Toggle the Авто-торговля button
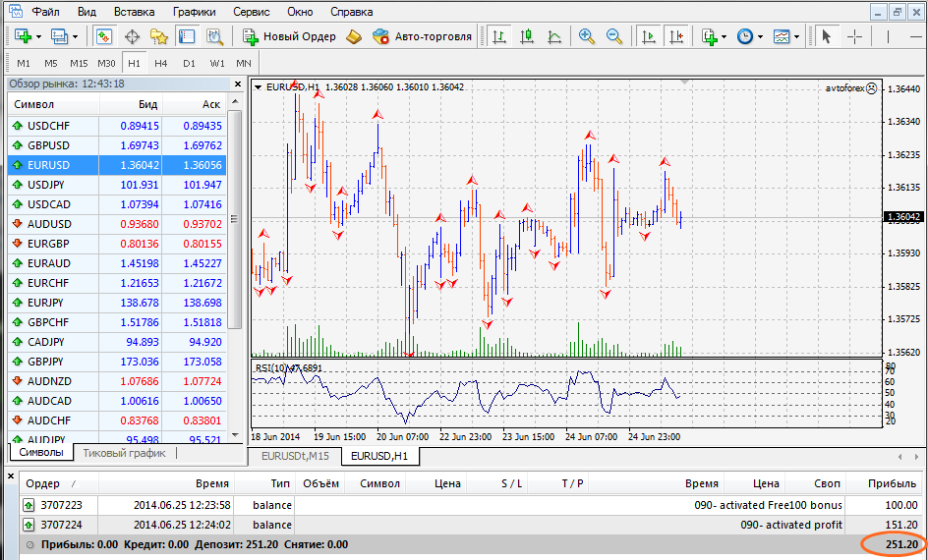Screen dimensions: 928x560 [x=422, y=36]
